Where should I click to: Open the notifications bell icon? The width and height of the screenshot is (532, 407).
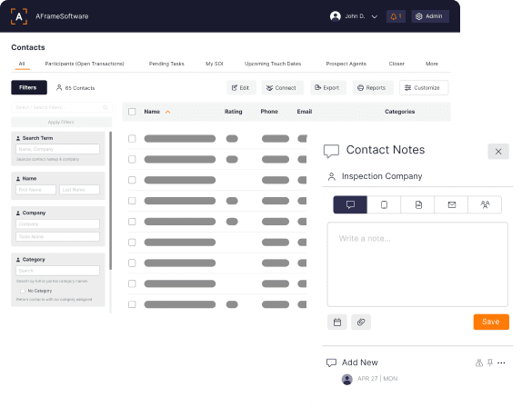[x=396, y=16]
